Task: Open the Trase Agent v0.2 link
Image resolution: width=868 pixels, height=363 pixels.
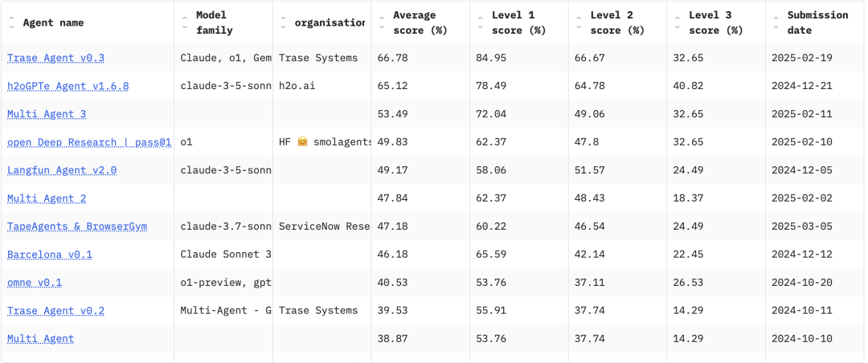Action: point(55,311)
